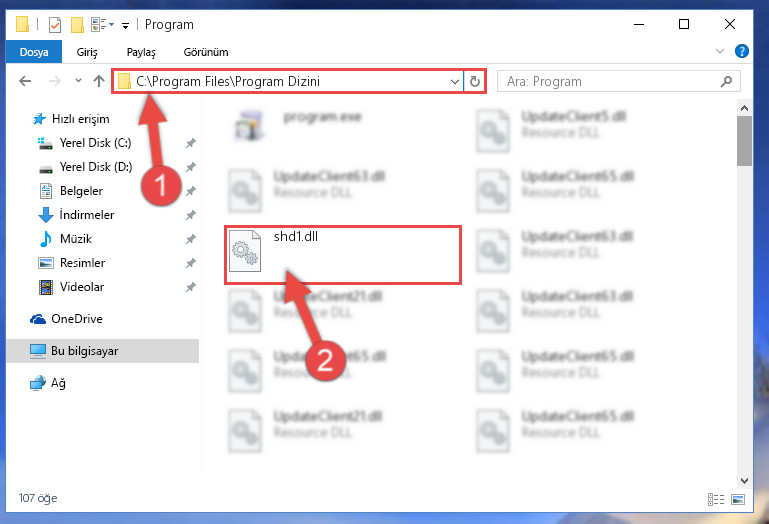Image resolution: width=769 pixels, height=524 pixels.
Task: Unpin Belgeler from quick access
Action: tap(190, 191)
